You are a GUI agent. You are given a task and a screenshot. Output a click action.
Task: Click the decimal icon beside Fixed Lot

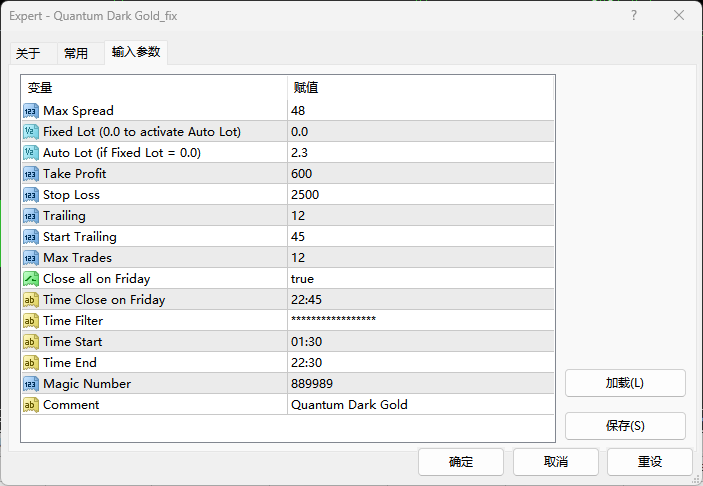30,132
